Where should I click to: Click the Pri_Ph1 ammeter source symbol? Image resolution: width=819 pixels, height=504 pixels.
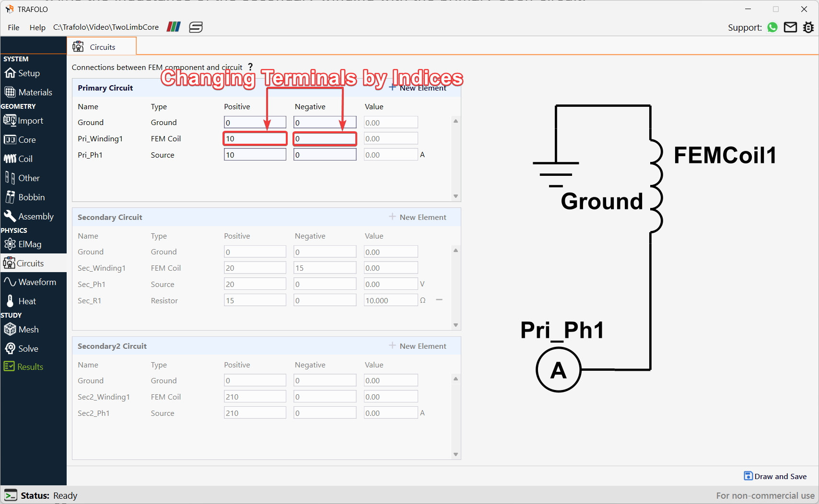coord(558,370)
